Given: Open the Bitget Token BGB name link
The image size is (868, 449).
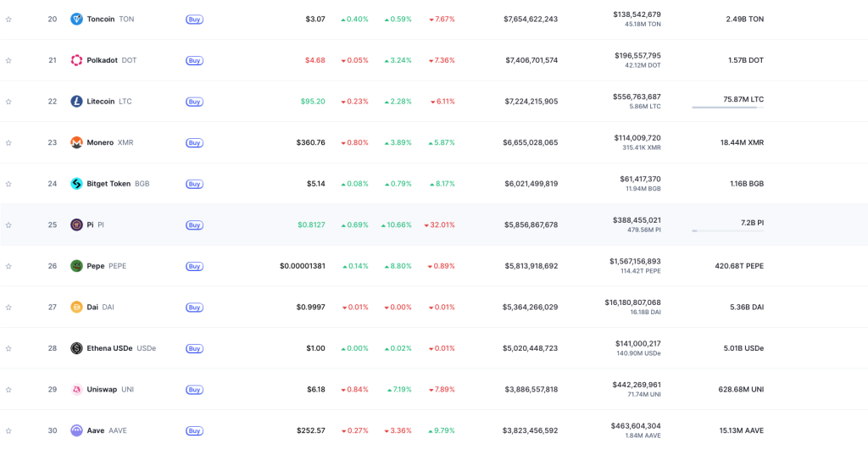Looking at the screenshot, I should click(118, 184).
